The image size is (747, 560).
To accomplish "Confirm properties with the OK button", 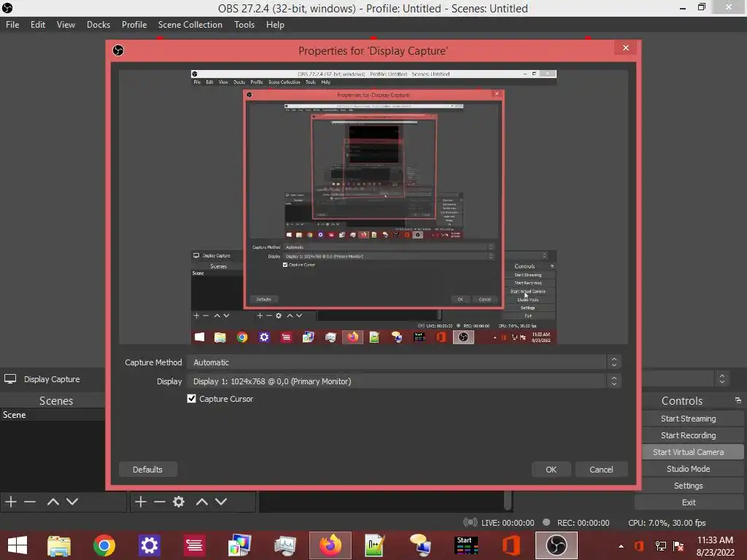I will [x=551, y=470].
